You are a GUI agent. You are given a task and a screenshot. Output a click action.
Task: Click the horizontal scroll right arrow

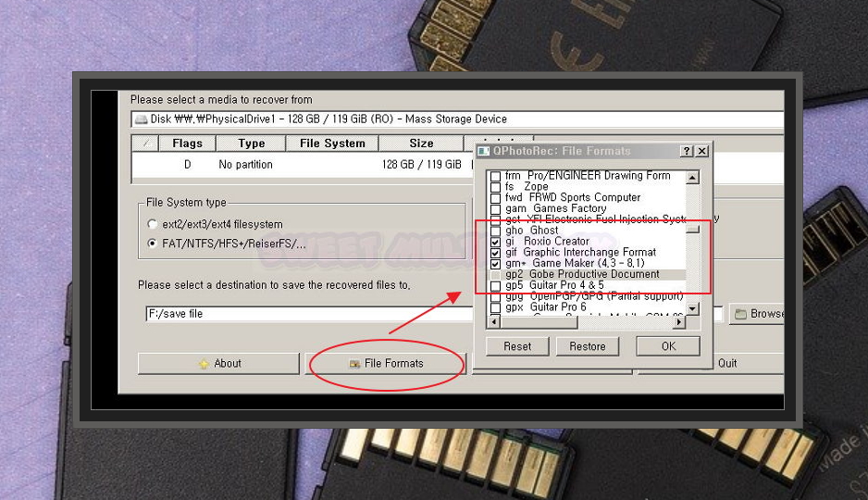(x=678, y=321)
